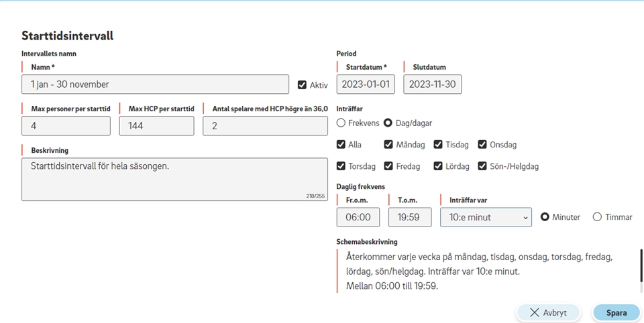Viewport: 644px width, 323px height.
Task: Edit the Fr.o.m. time field
Action: pos(358,217)
